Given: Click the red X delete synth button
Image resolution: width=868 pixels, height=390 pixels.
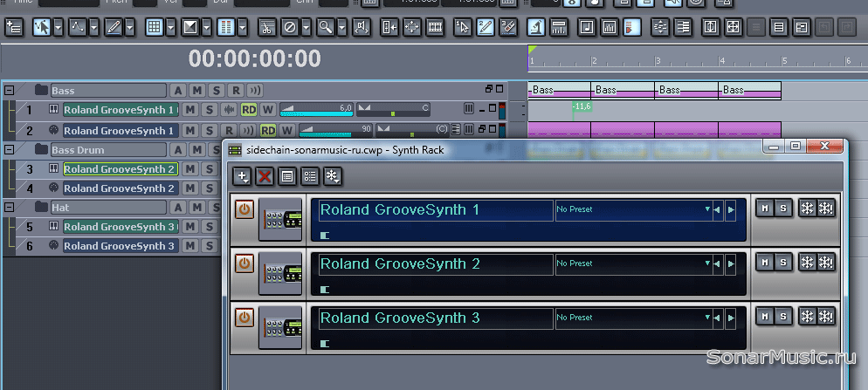Looking at the screenshot, I should (265, 177).
